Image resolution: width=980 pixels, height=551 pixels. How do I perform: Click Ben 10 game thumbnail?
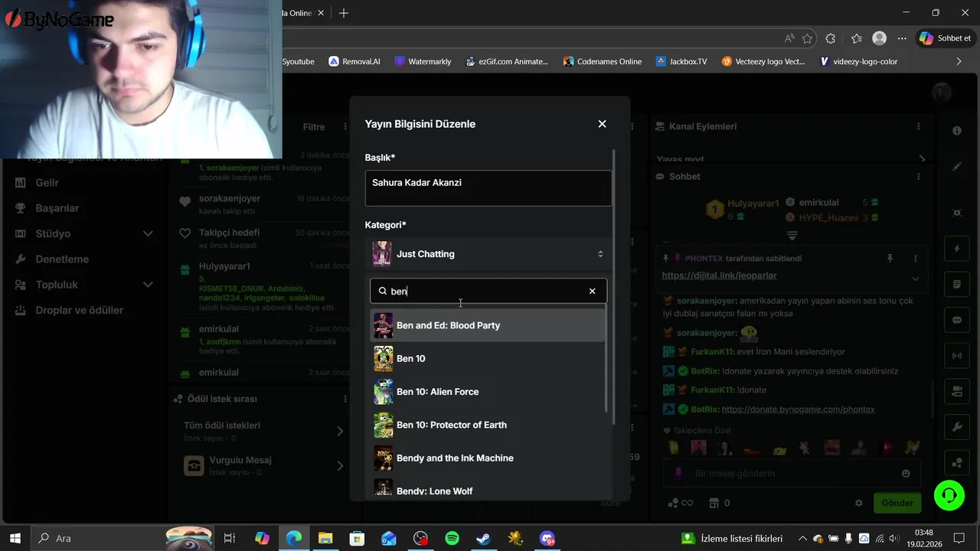(x=383, y=358)
